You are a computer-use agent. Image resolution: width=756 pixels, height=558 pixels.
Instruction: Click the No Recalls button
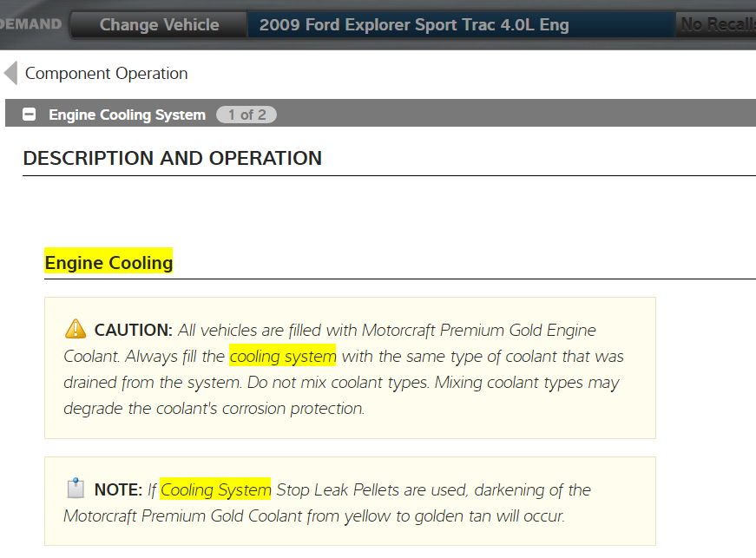point(717,24)
